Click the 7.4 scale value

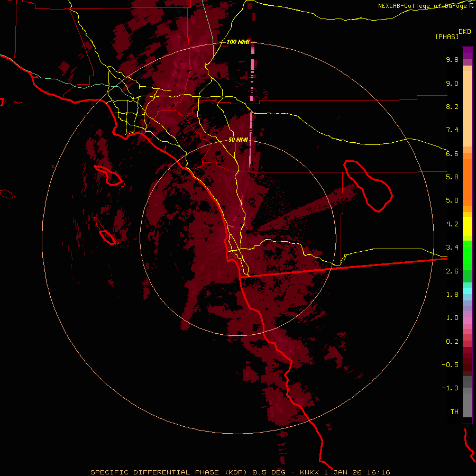[x=452, y=130]
